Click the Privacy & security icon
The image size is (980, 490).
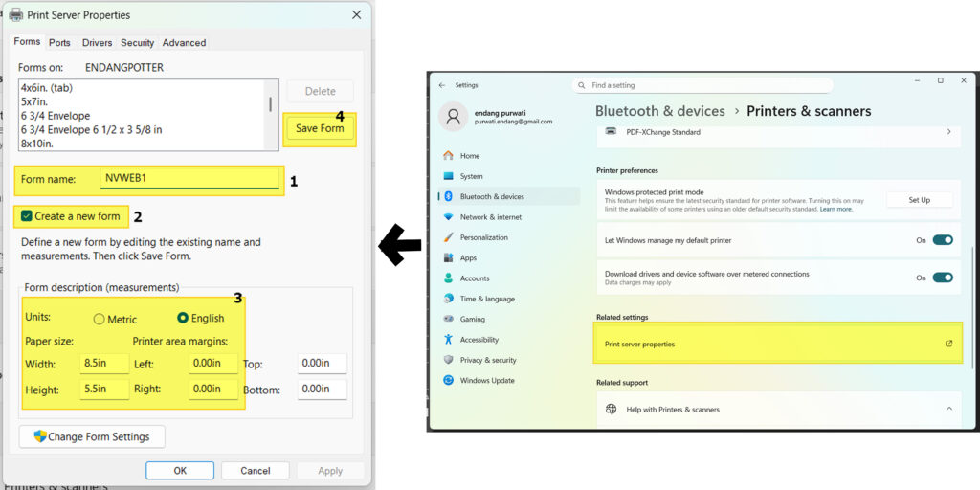(x=448, y=360)
